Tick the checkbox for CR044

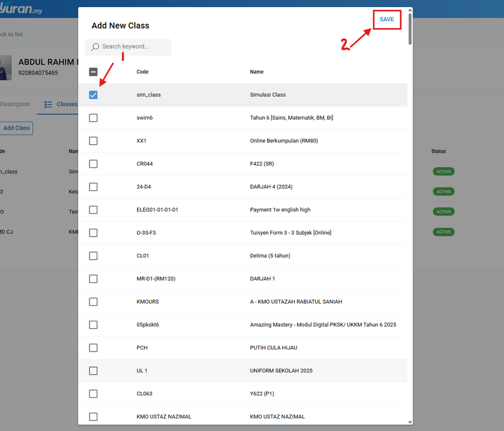coord(93,164)
